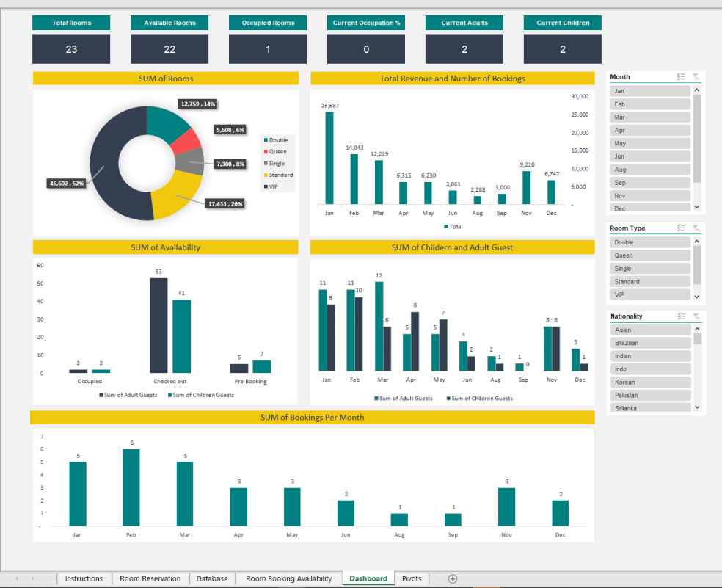The width and height of the screenshot is (722, 588).
Task: Select the Double button in Room Type slicer
Action: (x=649, y=242)
